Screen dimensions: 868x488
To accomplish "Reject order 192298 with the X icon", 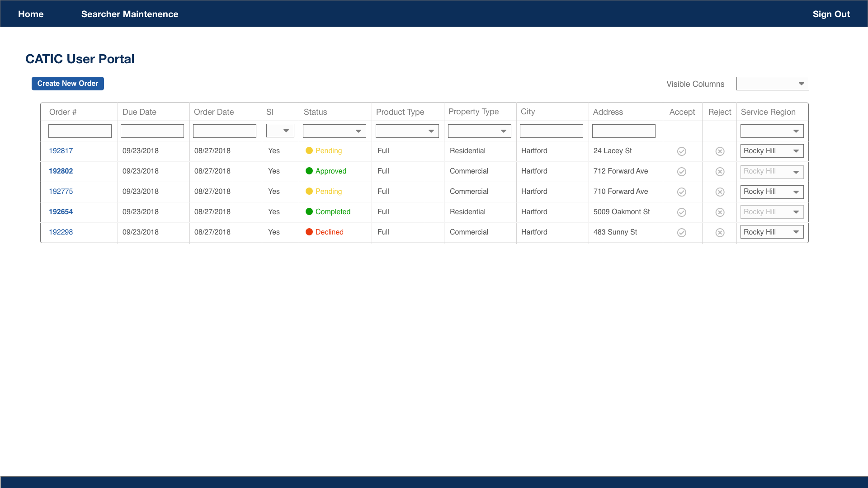I will (720, 233).
